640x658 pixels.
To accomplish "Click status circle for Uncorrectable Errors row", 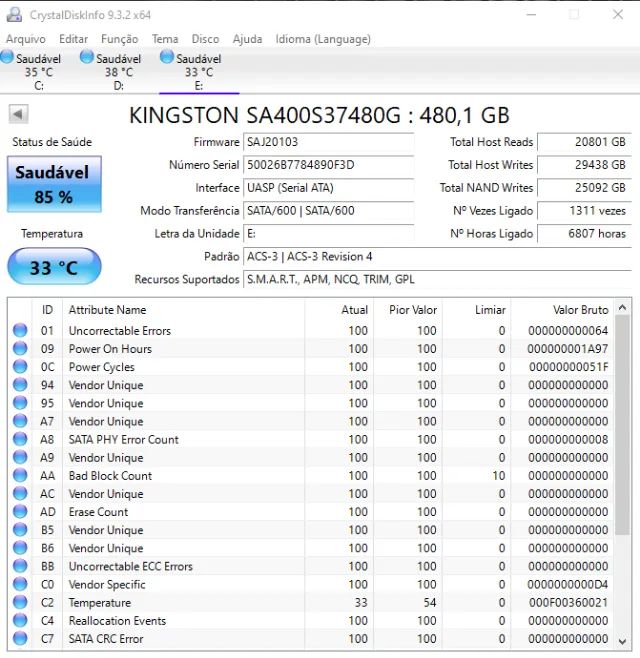I will 20,330.
